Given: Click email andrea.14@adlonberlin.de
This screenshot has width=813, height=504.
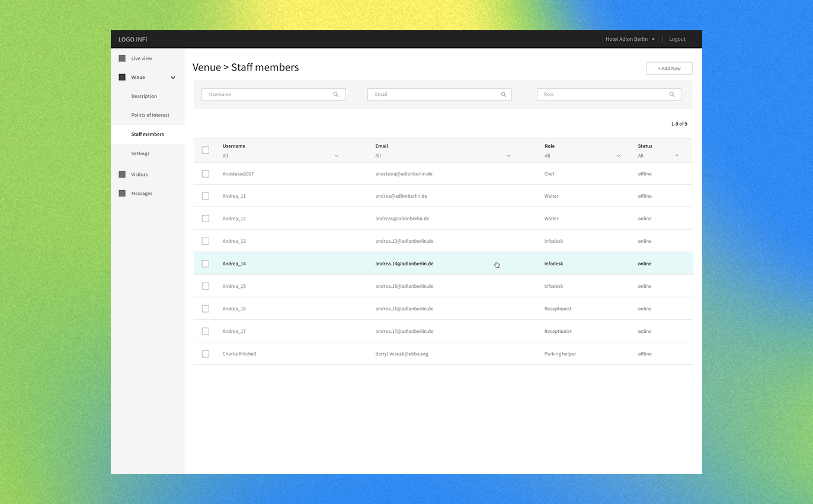Looking at the screenshot, I should pos(404,264).
